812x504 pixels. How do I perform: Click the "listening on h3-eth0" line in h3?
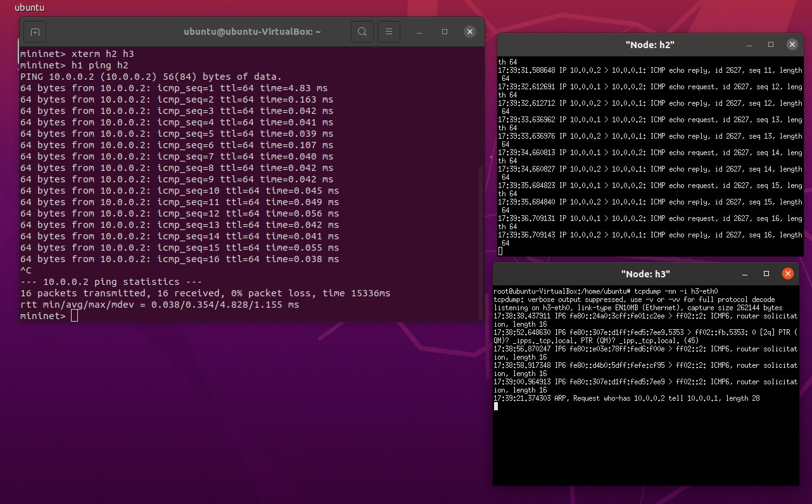pyautogui.click(x=638, y=308)
